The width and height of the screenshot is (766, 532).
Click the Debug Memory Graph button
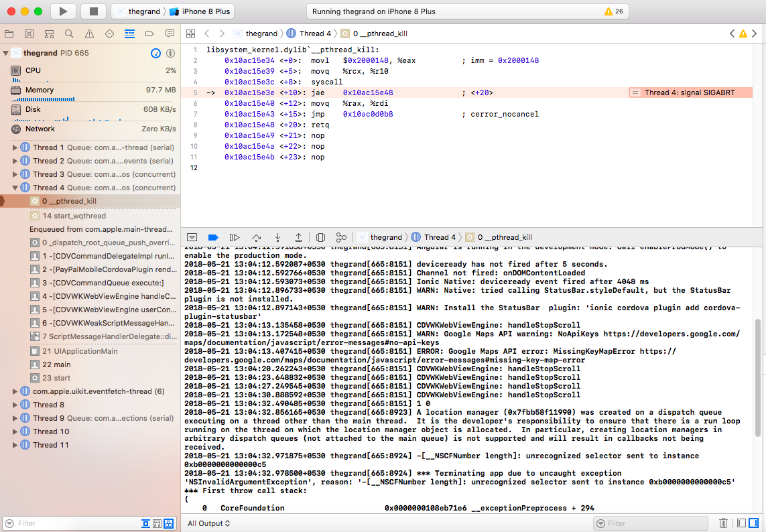tap(341, 237)
